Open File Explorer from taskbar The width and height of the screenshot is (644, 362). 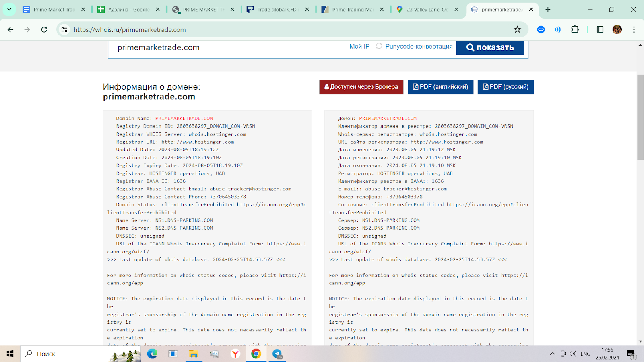tap(194, 354)
